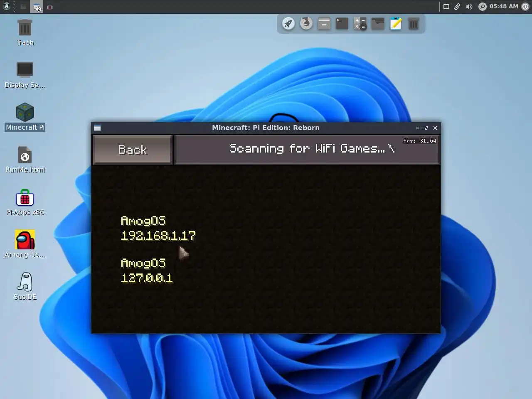Click the Minecraft: Pi Edition: Reborn title bar

266,128
